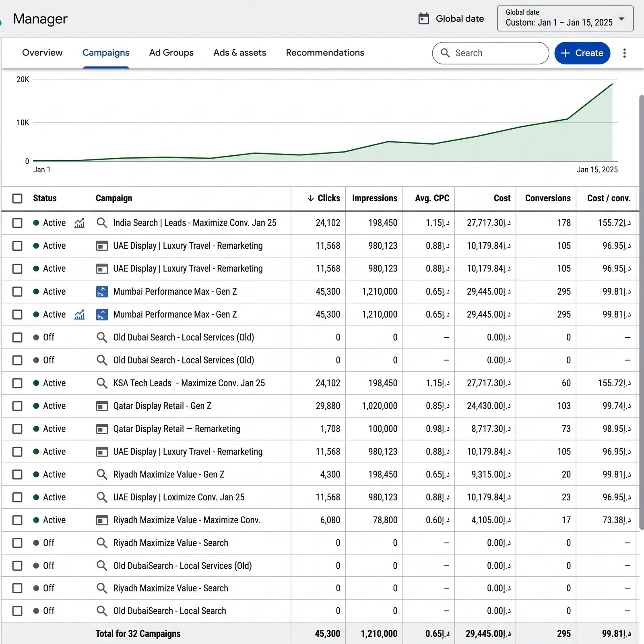Open the Recommendations tab
This screenshot has height=644, width=644.
(325, 53)
